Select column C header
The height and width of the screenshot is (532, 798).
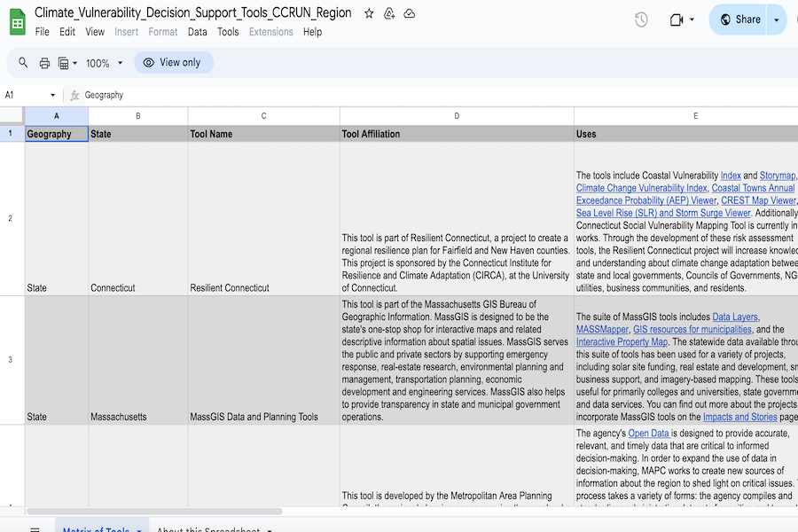pos(263,116)
